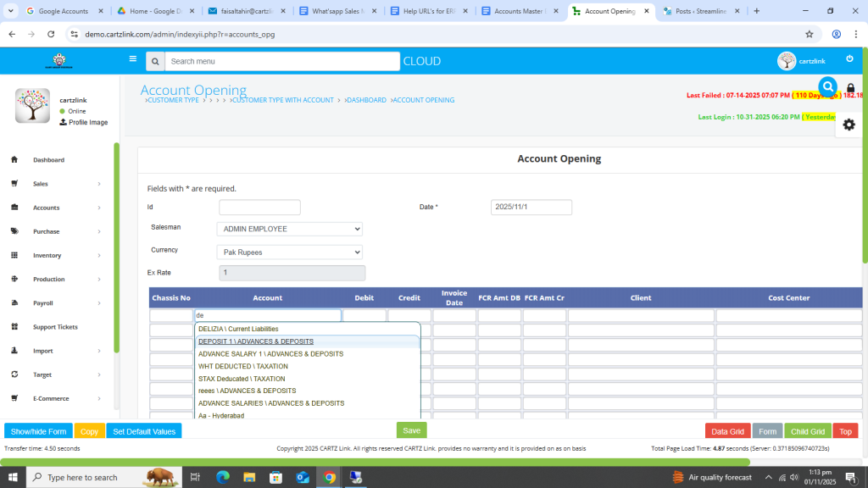Open the settings gear icon
This screenshot has width=868, height=488.
click(x=849, y=125)
